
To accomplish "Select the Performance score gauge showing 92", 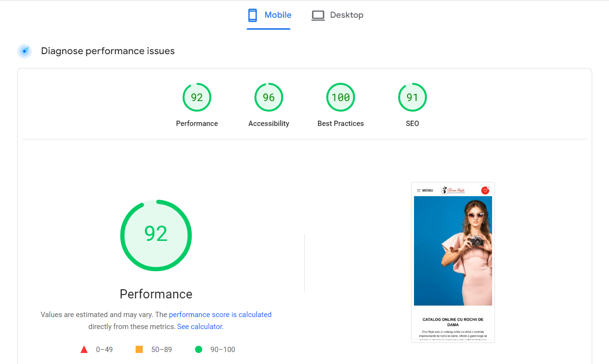I will click(x=196, y=97).
